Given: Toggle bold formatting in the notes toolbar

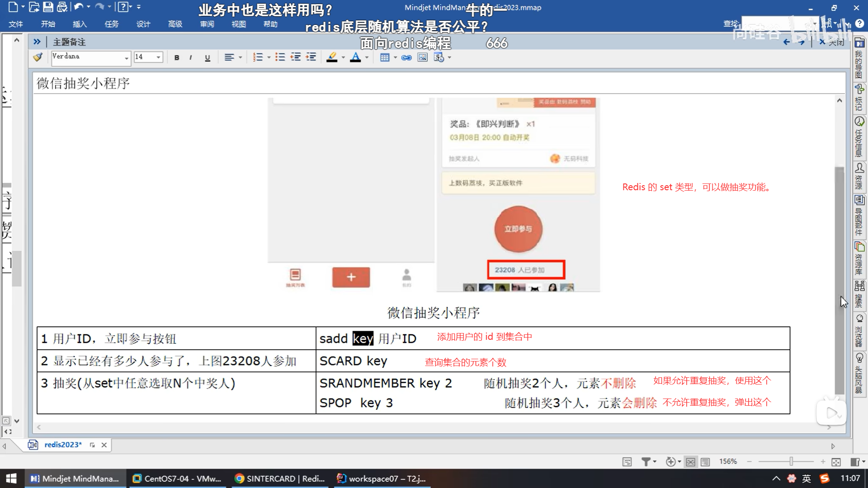Looking at the screenshot, I should 177,57.
